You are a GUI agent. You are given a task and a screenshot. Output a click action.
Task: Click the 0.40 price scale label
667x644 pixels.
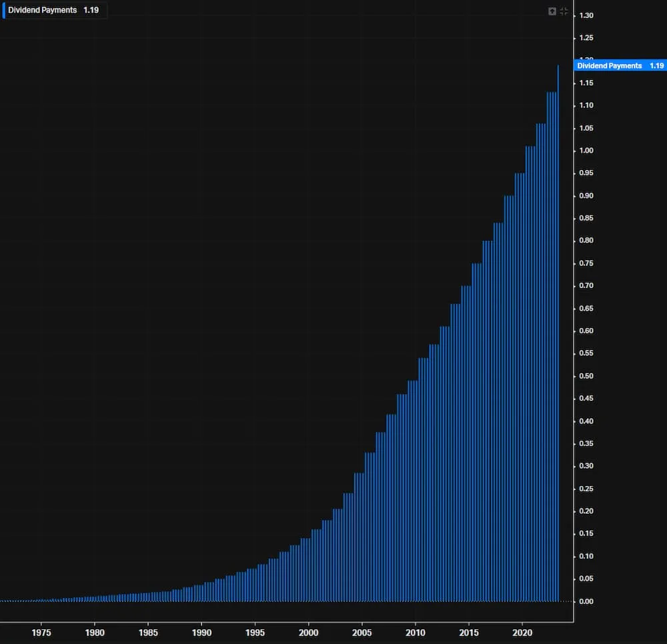pos(586,421)
